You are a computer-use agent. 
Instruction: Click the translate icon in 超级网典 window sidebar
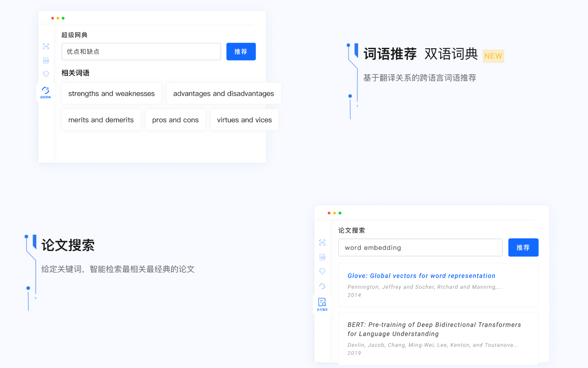click(46, 46)
